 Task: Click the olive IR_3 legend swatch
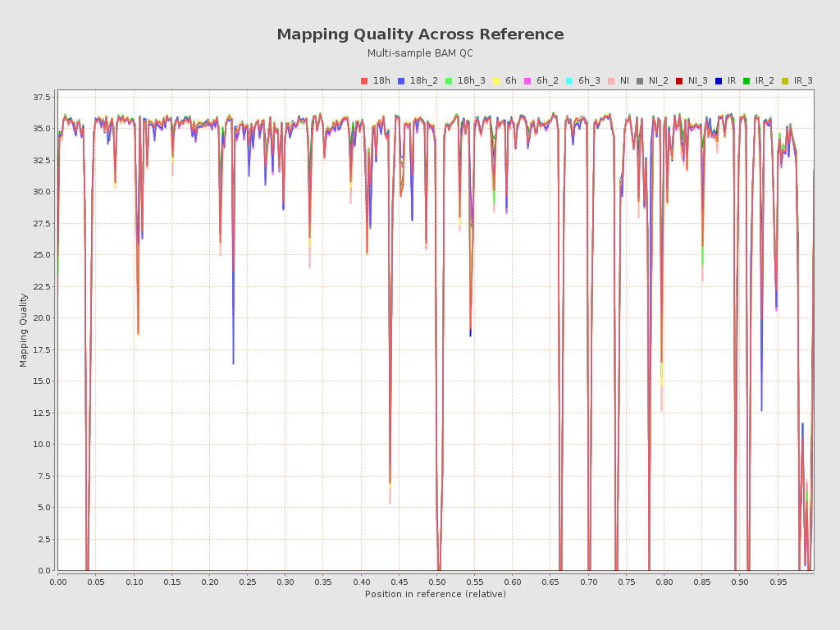tap(785, 81)
